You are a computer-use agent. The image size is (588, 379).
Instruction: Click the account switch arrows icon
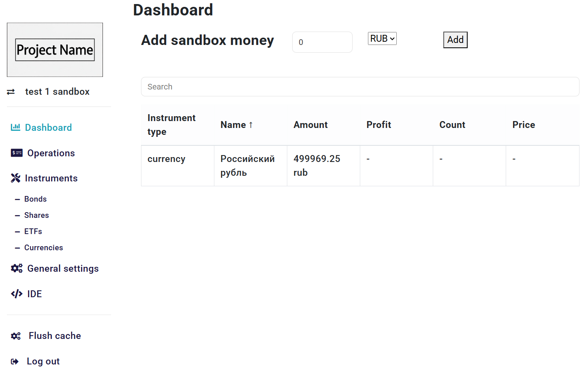[11, 92]
